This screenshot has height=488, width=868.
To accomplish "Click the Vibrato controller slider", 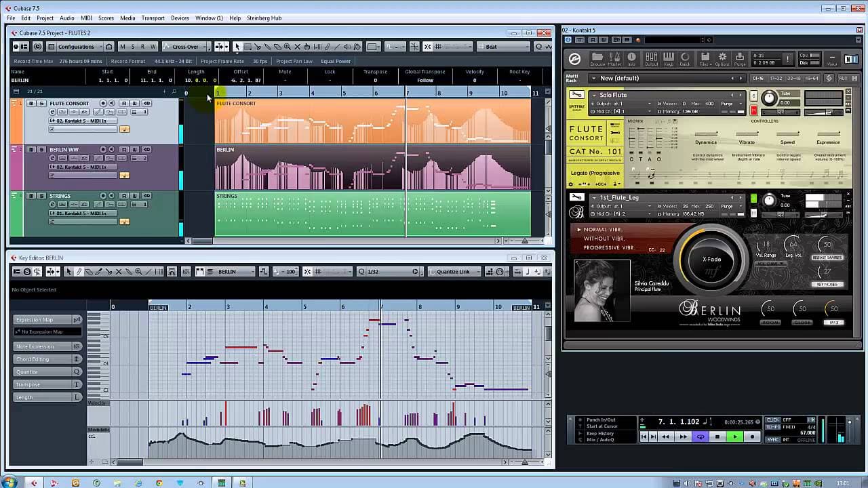I will point(747,134).
